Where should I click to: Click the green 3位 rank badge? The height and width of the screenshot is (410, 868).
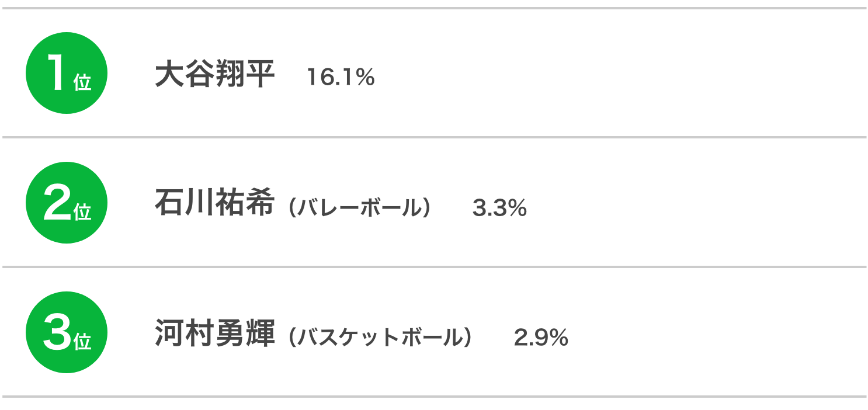tap(67, 332)
